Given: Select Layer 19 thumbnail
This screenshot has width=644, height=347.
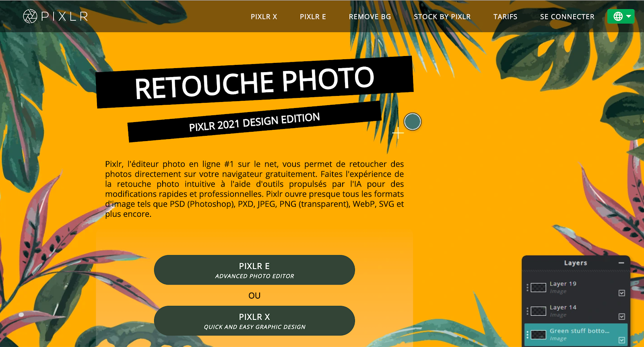Looking at the screenshot, I should point(538,287).
